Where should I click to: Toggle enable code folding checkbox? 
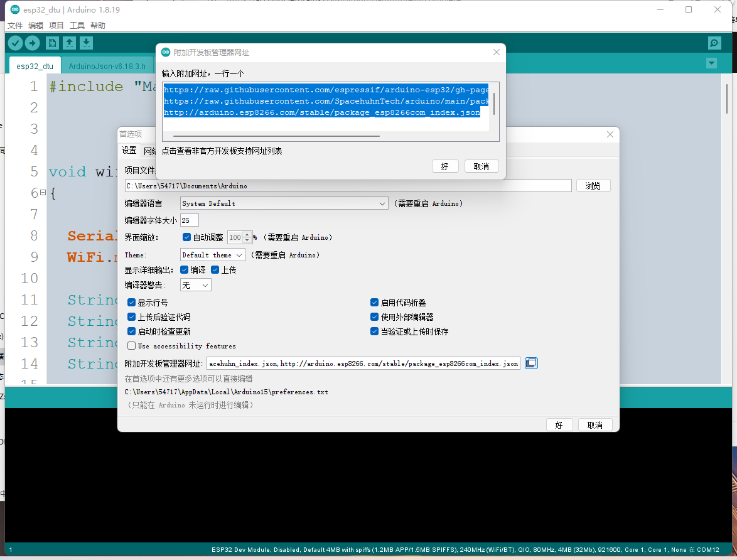(x=375, y=303)
